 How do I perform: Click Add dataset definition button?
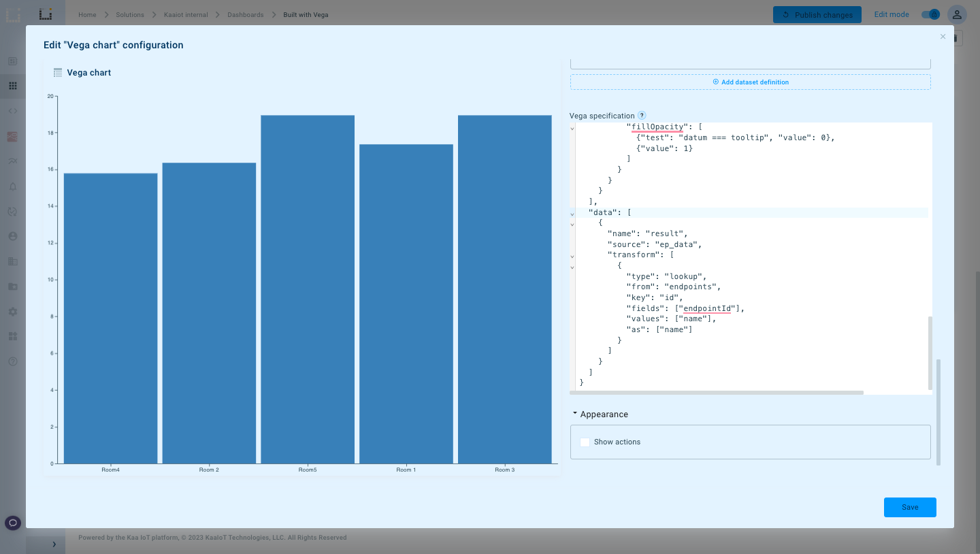coord(750,82)
